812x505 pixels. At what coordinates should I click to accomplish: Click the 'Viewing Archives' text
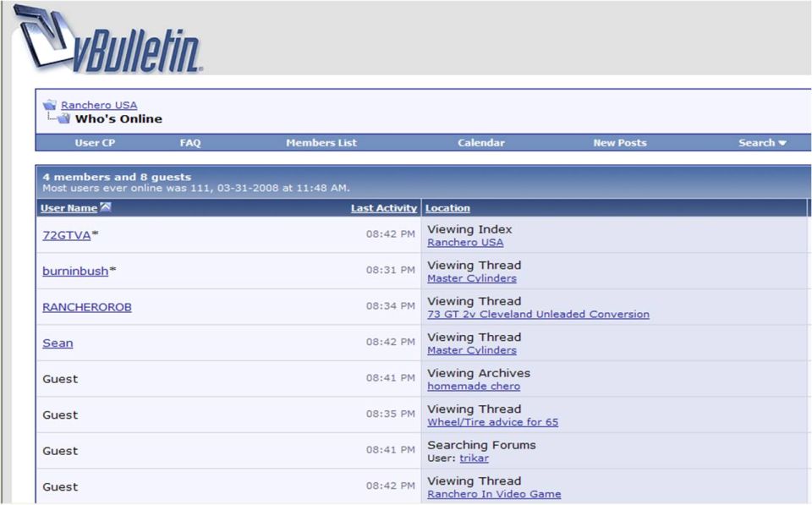point(479,373)
